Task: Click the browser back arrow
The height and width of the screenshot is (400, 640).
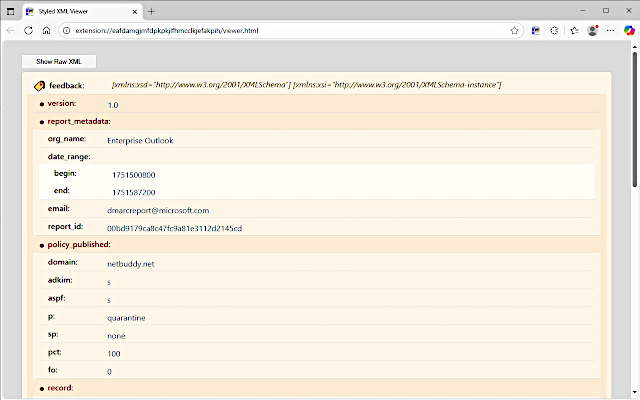Action: coord(11,31)
